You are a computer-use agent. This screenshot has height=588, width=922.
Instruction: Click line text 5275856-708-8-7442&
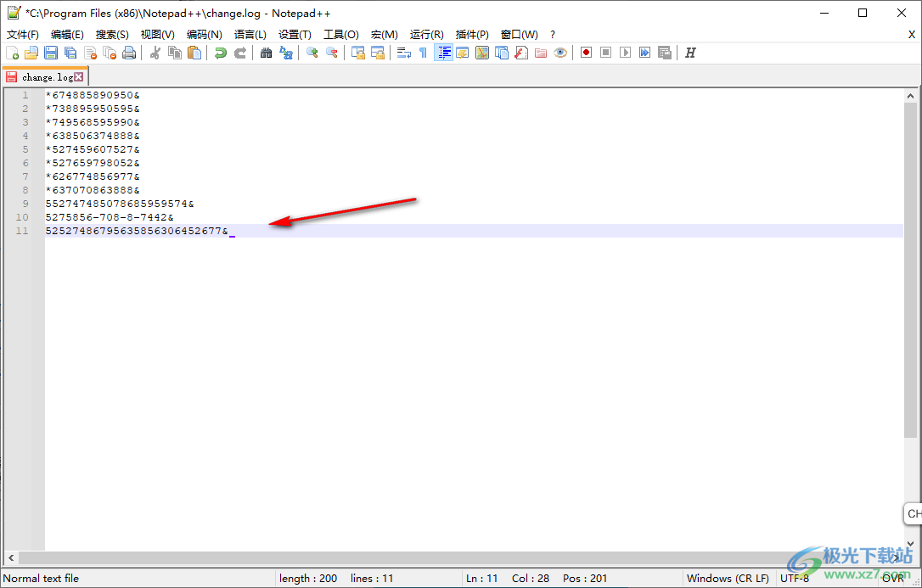click(110, 217)
